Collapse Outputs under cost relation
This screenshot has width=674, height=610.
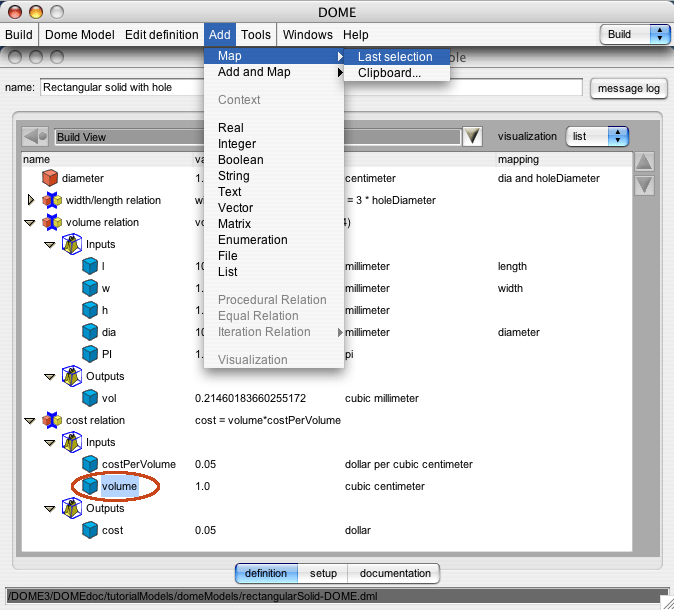tap(50, 509)
